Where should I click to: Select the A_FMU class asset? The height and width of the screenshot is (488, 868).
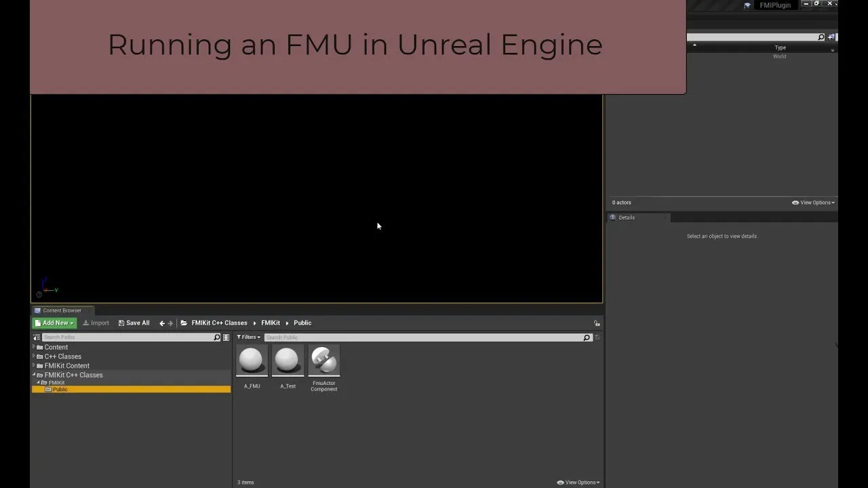(252, 367)
